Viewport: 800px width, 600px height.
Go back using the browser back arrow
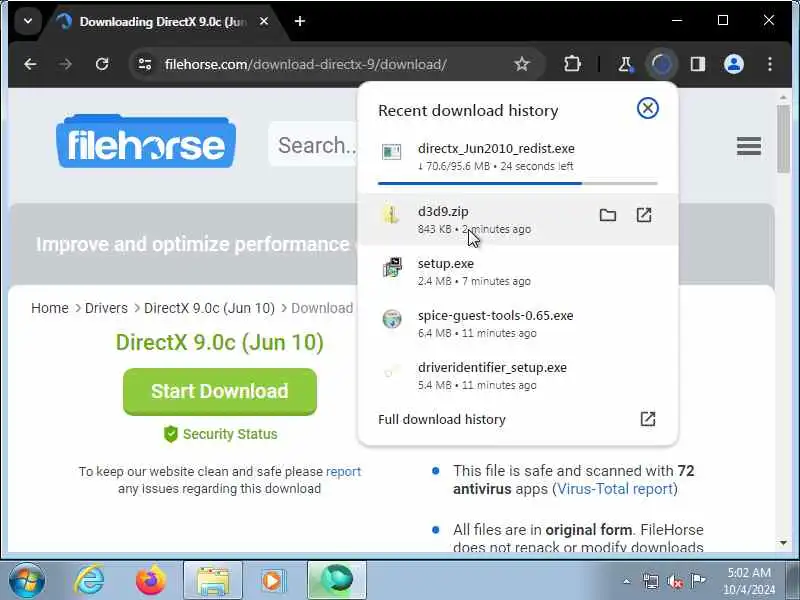pos(31,64)
